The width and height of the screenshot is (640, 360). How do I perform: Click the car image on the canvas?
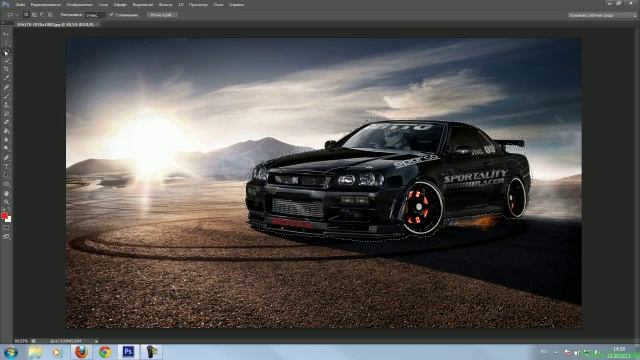click(388, 180)
